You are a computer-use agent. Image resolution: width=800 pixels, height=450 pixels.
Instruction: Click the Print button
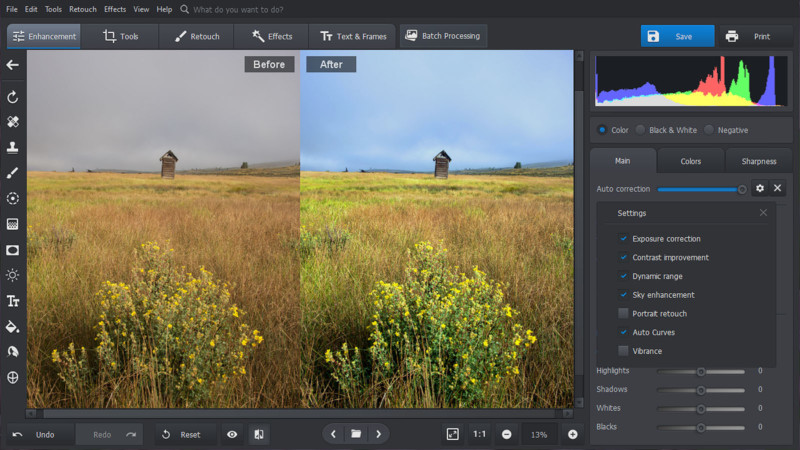pos(756,36)
